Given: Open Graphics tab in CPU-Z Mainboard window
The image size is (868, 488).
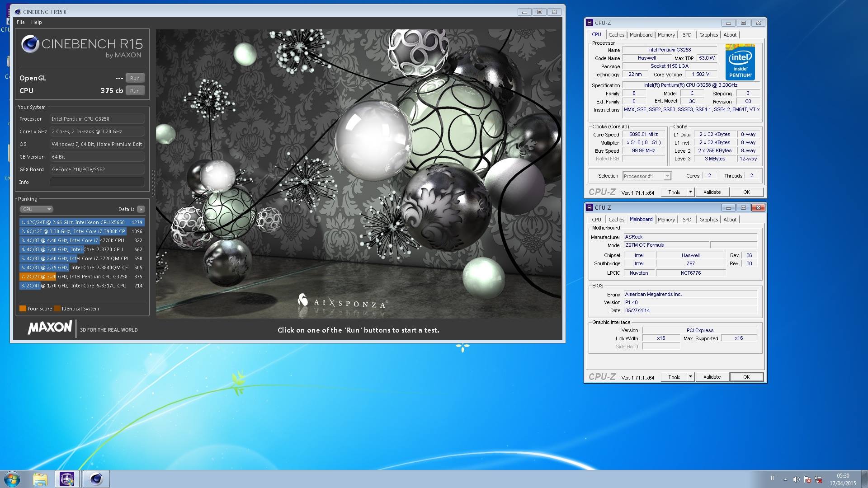Looking at the screenshot, I should click(708, 220).
